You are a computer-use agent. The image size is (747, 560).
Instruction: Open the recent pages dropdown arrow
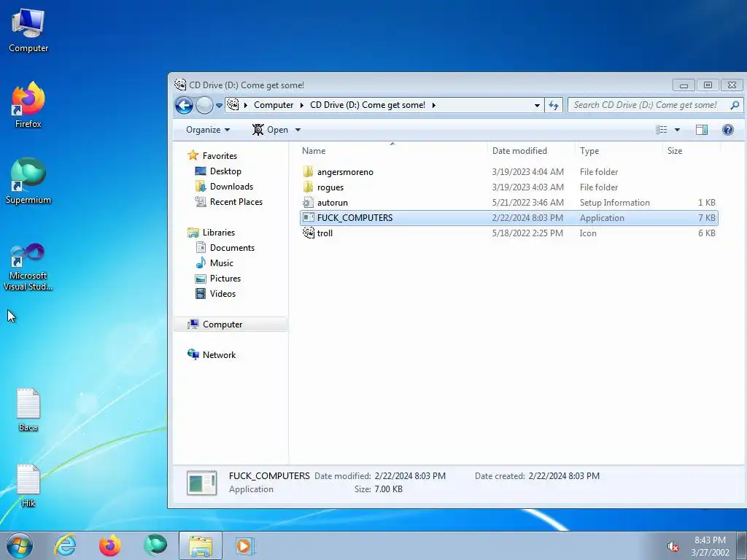coord(219,105)
